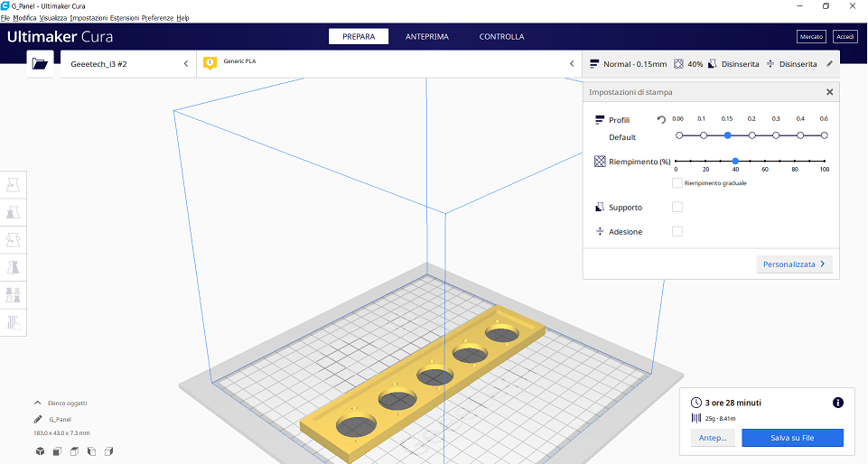Click the Adesione icon in settings panel
The image size is (868, 464).
[600, 231]
